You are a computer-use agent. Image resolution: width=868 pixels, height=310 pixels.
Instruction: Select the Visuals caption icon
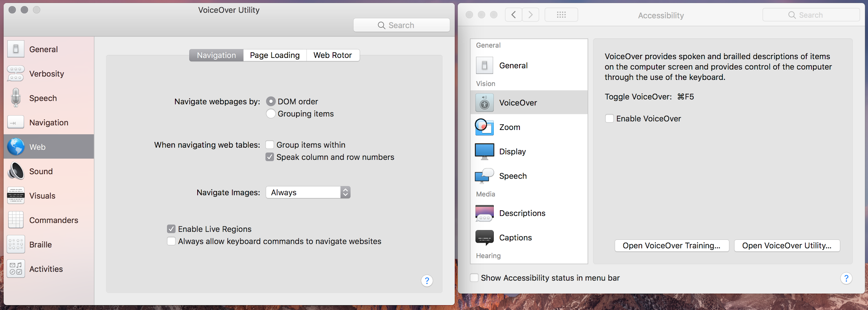tap(16, 195)
